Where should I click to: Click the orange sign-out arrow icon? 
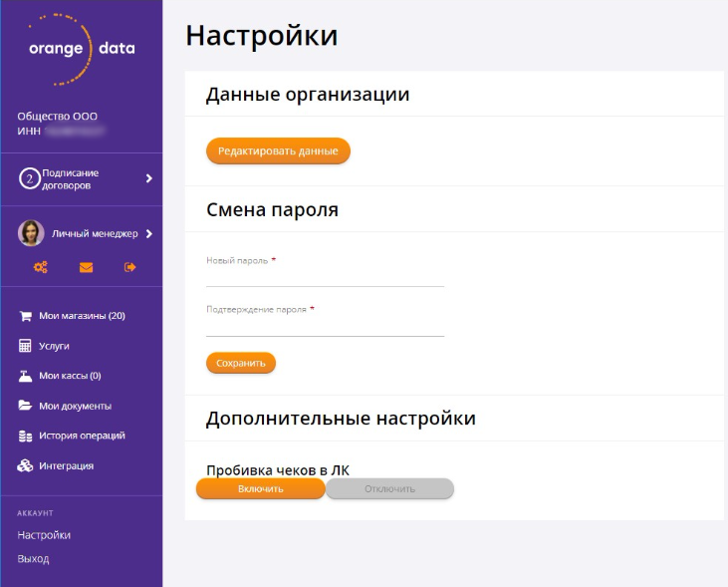(129, 267)
